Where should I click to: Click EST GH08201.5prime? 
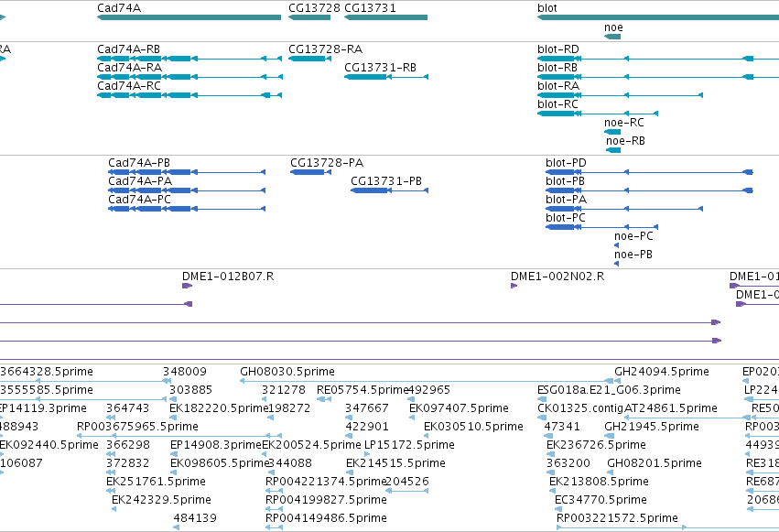tap(655, 463)
